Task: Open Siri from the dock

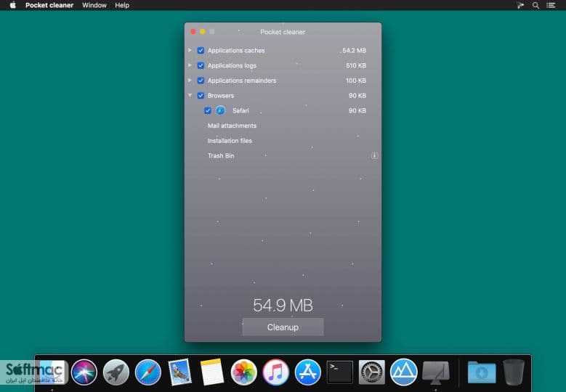Action: (84, 372)
